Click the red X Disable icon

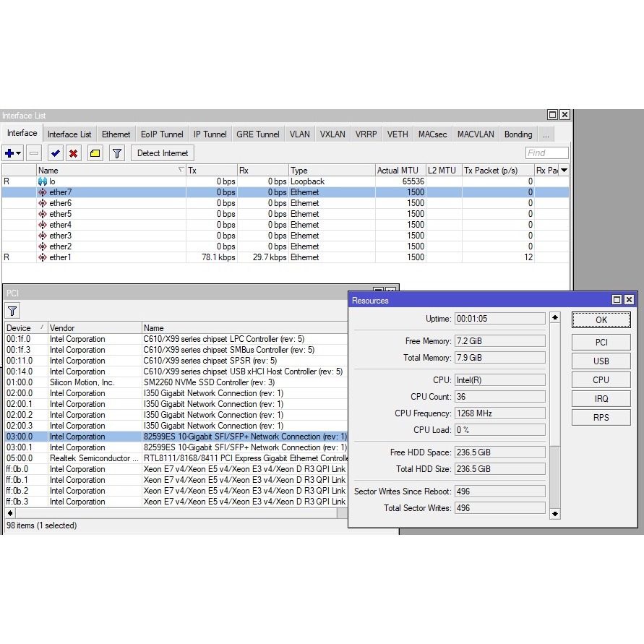coord(74,153)
